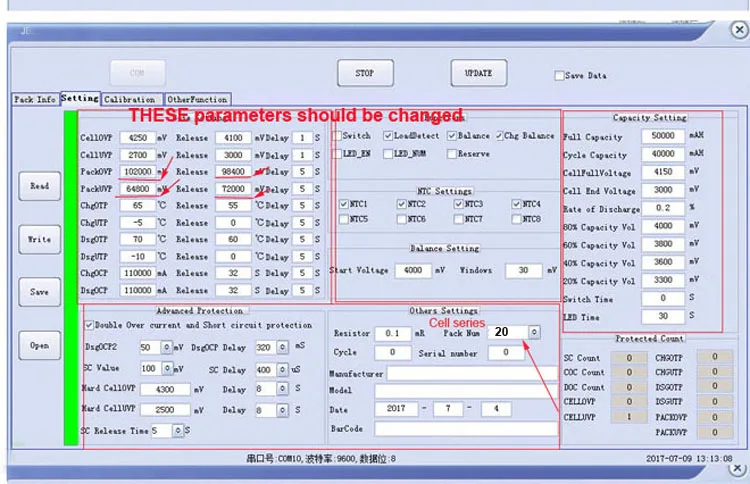Image resolution: width=750 pixels, height=484 pixels.
Task: Click the Balance Windows field 30
Action: [524, 270]
